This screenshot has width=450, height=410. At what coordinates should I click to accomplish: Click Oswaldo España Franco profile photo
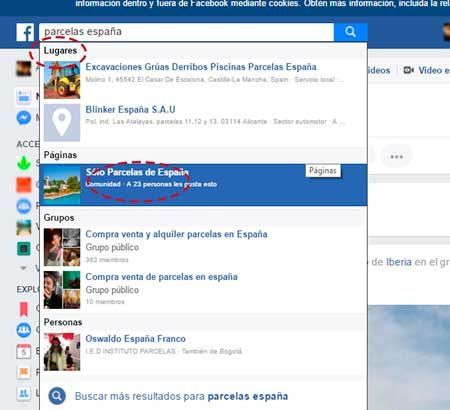(x=62, y=352)
